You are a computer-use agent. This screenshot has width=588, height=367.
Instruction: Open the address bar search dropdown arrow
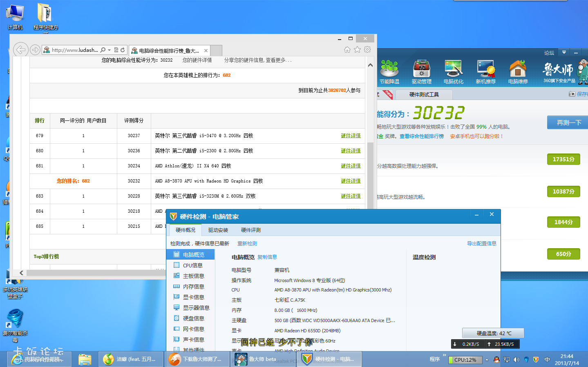click(109, 50)
